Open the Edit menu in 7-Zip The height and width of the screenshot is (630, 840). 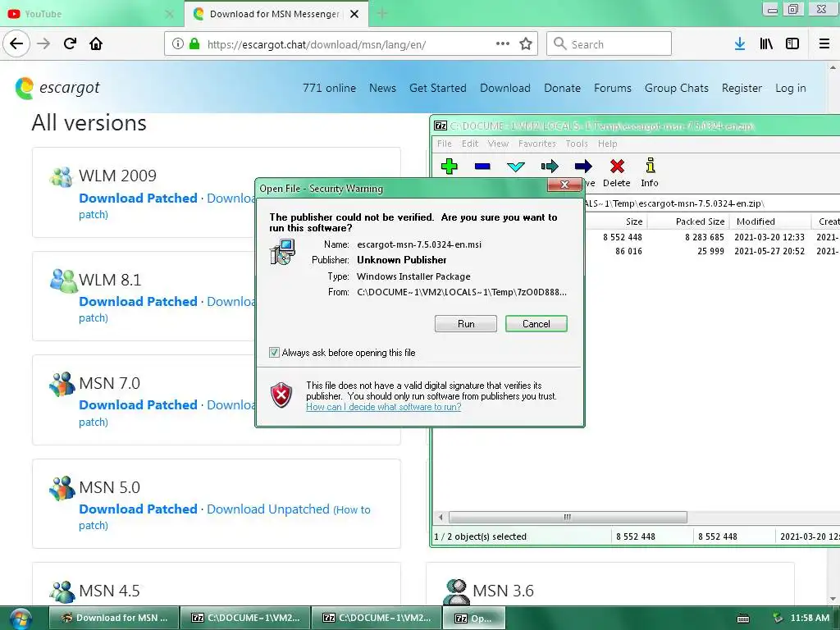pyautogui.click(x=470, y=144)
